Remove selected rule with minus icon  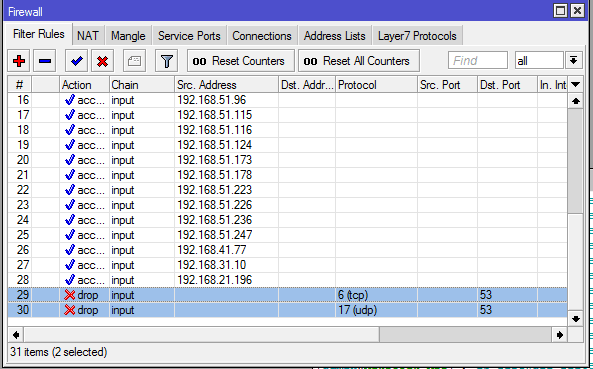click(45, 61)
